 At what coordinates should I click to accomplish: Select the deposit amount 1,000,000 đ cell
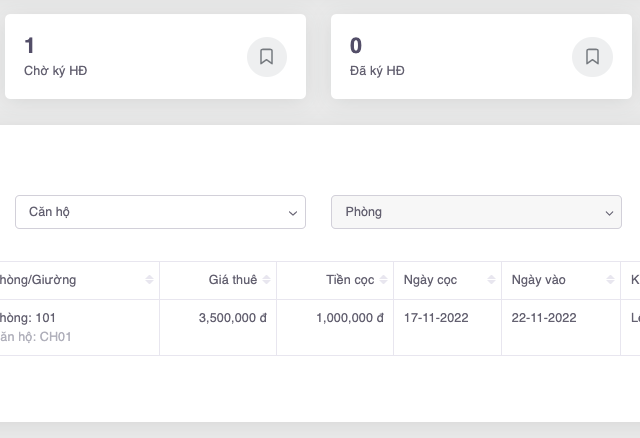[349, 318]
